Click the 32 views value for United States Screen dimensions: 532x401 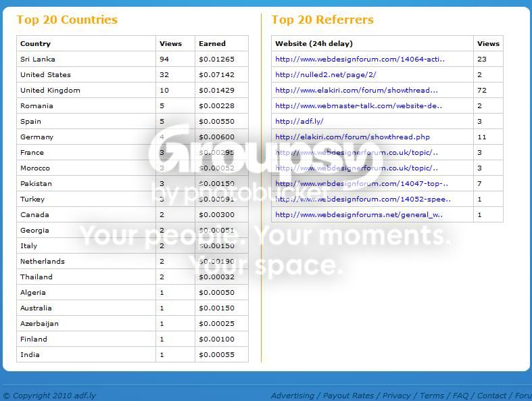[x=164, y=74]
